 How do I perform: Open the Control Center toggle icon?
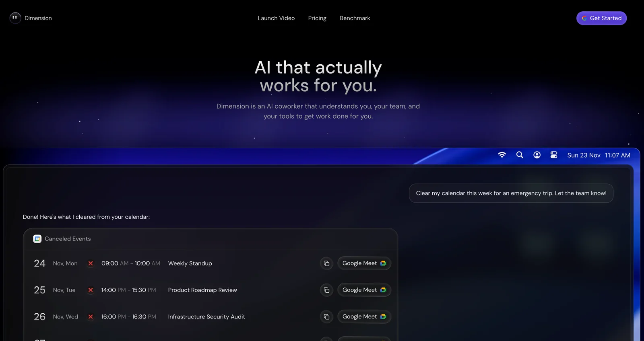pyautogui.click(x=554, y=155)
